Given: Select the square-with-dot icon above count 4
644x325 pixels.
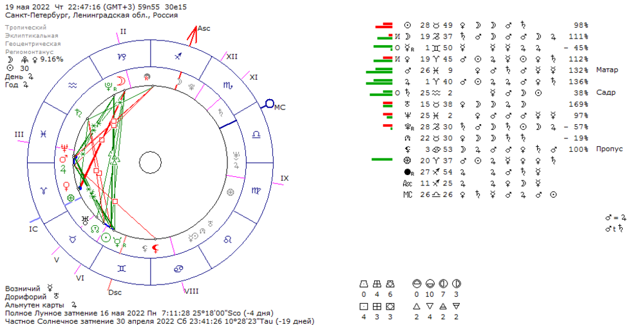Looking at the screenshot, I should [363, 306].
